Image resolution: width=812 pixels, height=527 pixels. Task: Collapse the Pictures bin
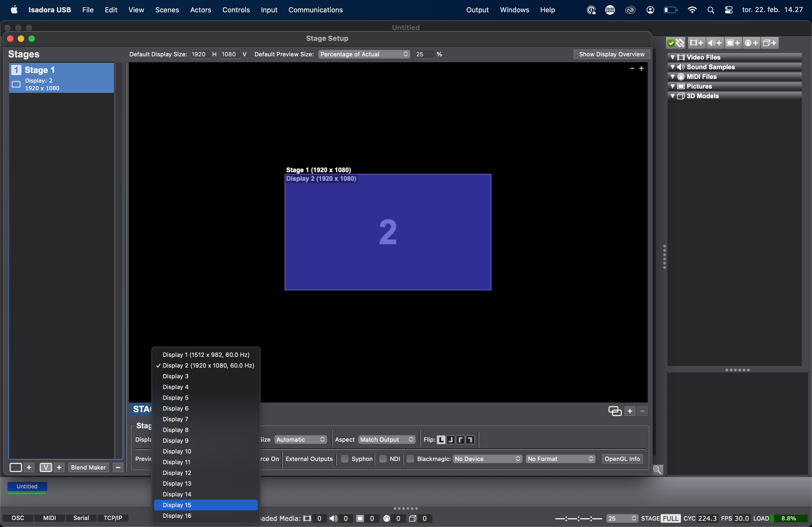coord(672,86)
